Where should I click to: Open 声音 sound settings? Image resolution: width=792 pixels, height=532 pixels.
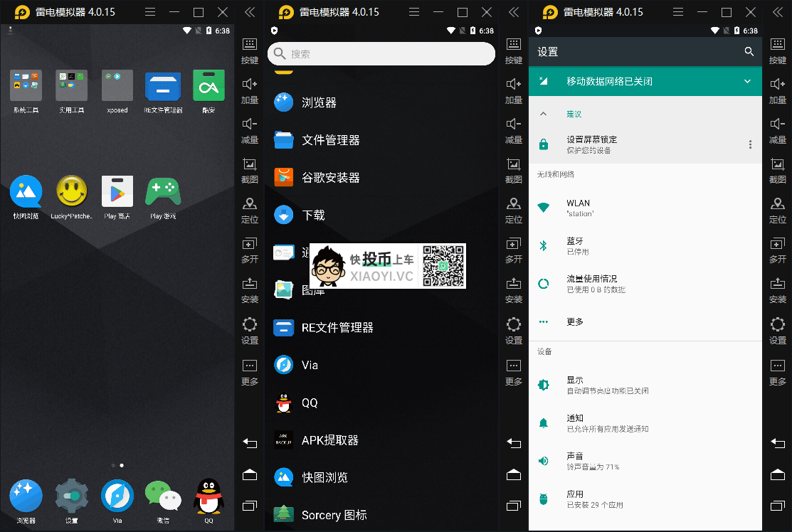tap(645, 461)
